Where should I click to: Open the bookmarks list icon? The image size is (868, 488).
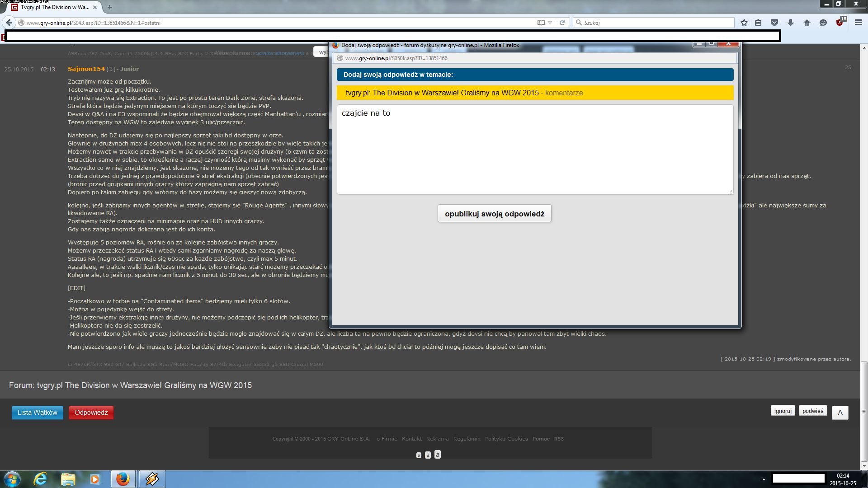[x=759, y=23]
